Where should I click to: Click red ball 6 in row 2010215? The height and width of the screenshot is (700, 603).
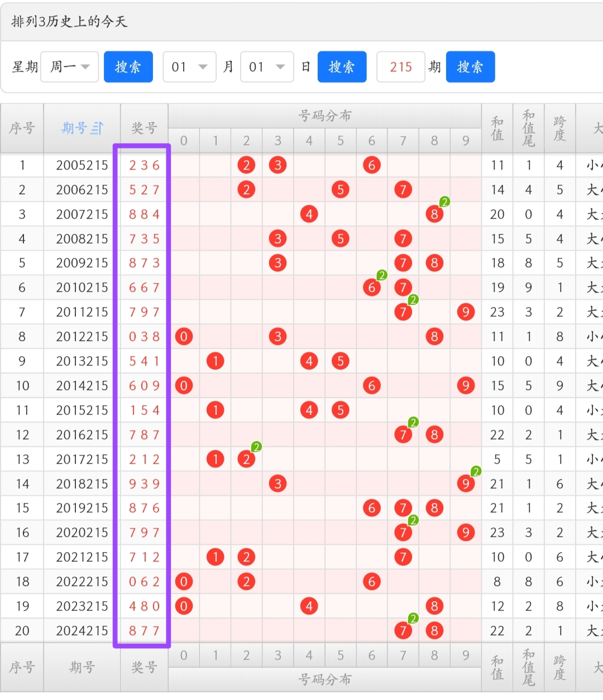[x=372, y=287]
